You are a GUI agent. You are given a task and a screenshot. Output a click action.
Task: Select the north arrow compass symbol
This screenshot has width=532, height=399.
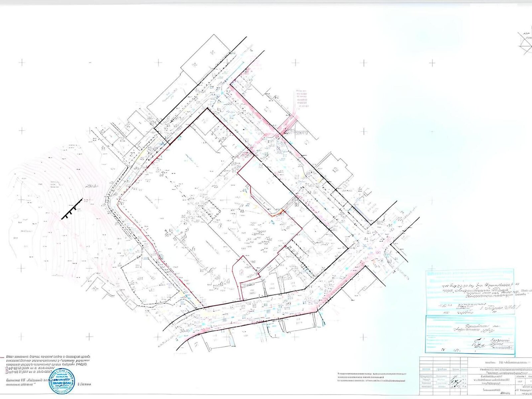tap(525, 43)
